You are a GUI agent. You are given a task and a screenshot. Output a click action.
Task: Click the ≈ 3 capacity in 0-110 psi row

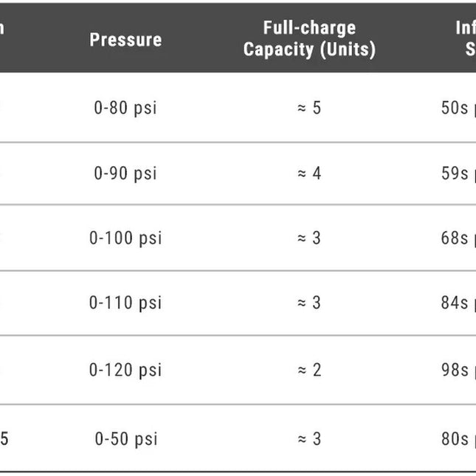coord(309,303)
